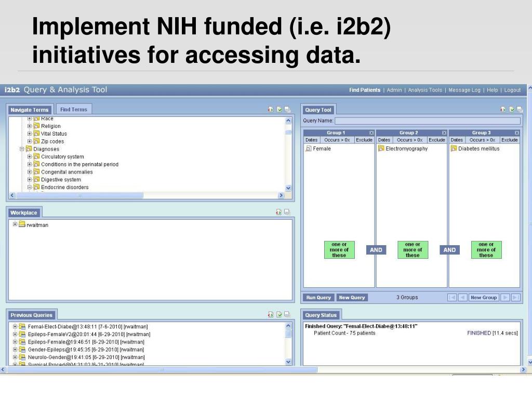The height and width of the screenshot is (399, 532).
Task: Select the Female item in Group 1
Action: [318, 149]
